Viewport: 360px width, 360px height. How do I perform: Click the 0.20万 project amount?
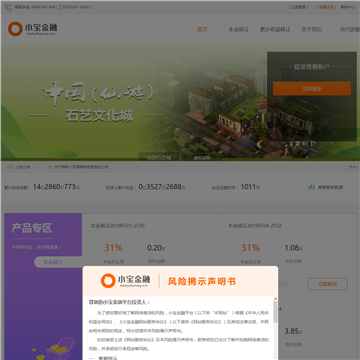pos(156,248)
